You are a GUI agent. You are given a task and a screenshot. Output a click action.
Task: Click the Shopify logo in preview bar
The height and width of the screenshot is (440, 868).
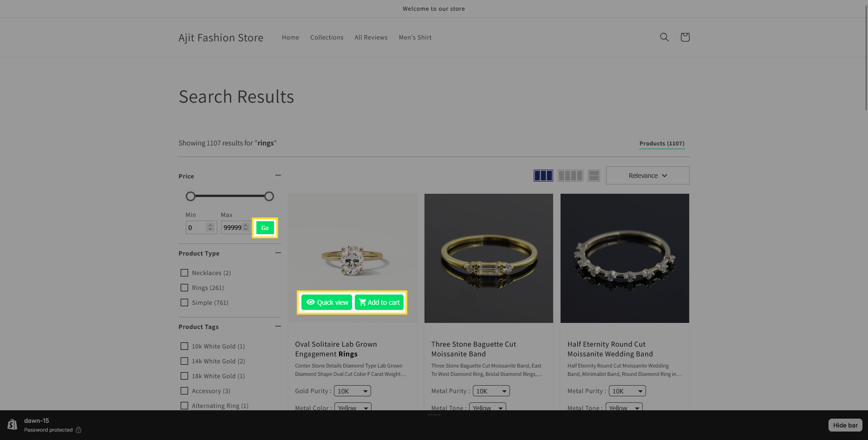(x=13, y=425)
